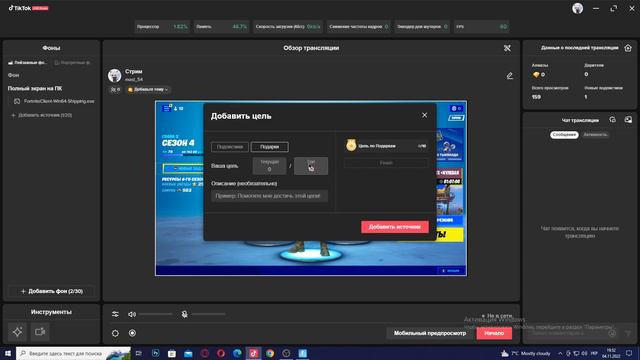This screenshot has height=360, width=640.
Task: Select the FortniteClient-Win64-Shipping.exe source
Action: point(55,101)
